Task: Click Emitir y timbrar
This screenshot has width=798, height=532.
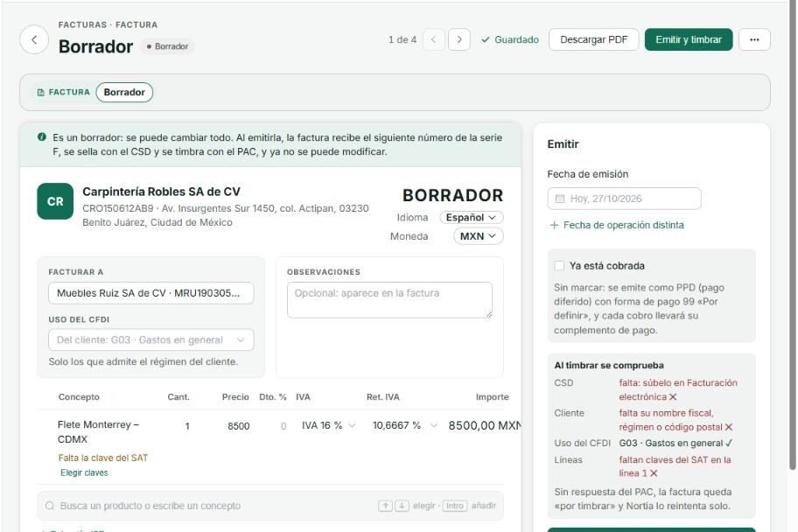Action: coord(689,39)
